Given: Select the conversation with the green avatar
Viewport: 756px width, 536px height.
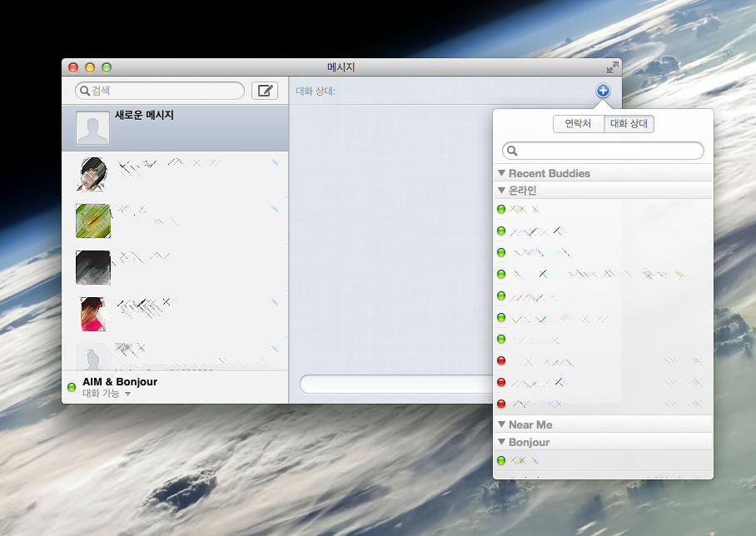Looking at the screenshot, I should pos(92,221).
